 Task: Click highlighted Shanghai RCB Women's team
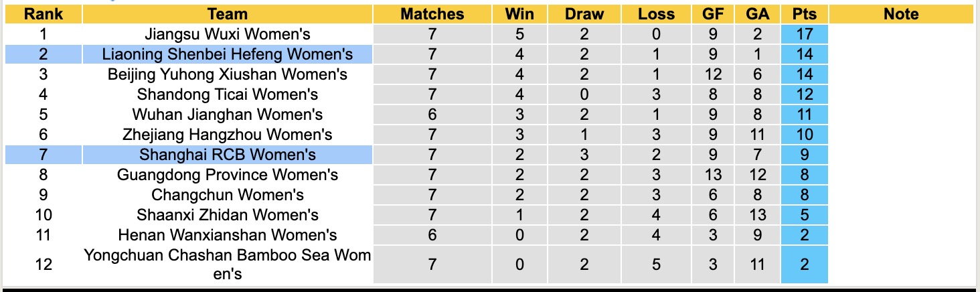(228, 155)
